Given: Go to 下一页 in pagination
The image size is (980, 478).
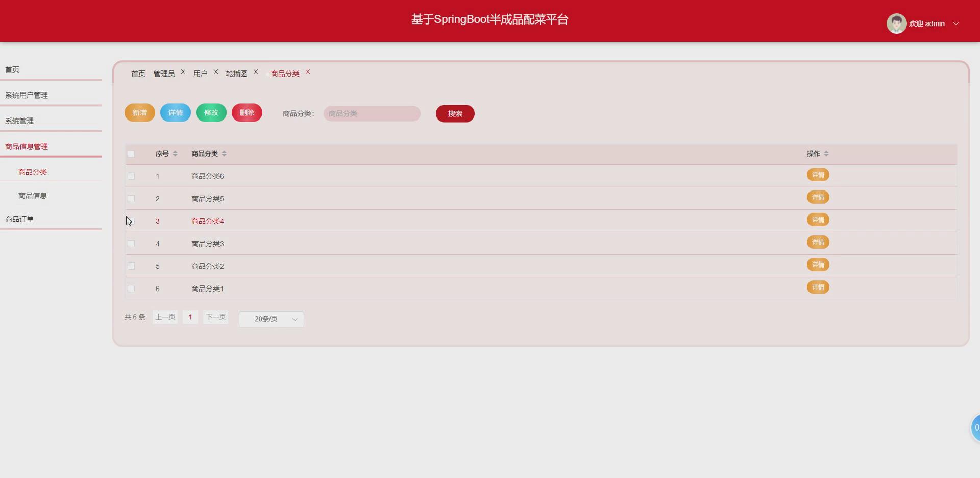Looking at the screenshot, I should tap(216, 317).
